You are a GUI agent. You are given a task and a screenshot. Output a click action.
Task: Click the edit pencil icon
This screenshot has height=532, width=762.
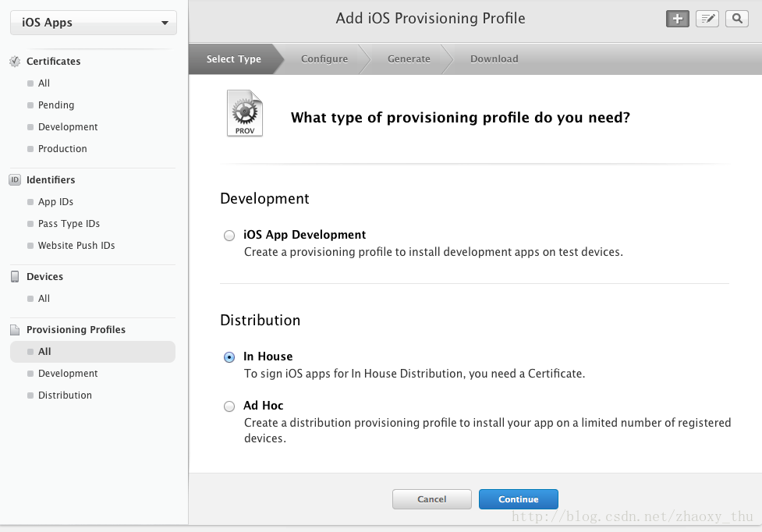(x=707, y=19)
